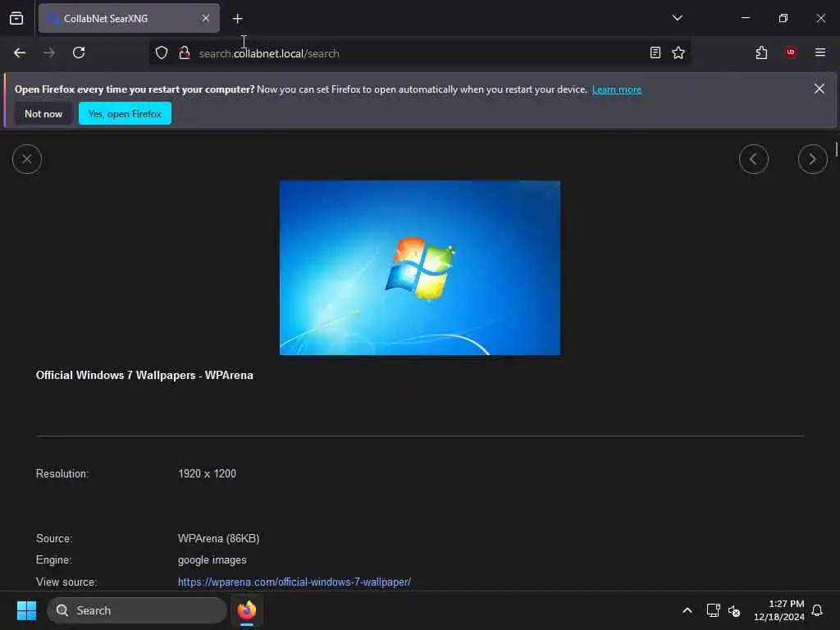The image size is (840, 630).
Task: Bookmark this page with the star icon
Action: 678,52
